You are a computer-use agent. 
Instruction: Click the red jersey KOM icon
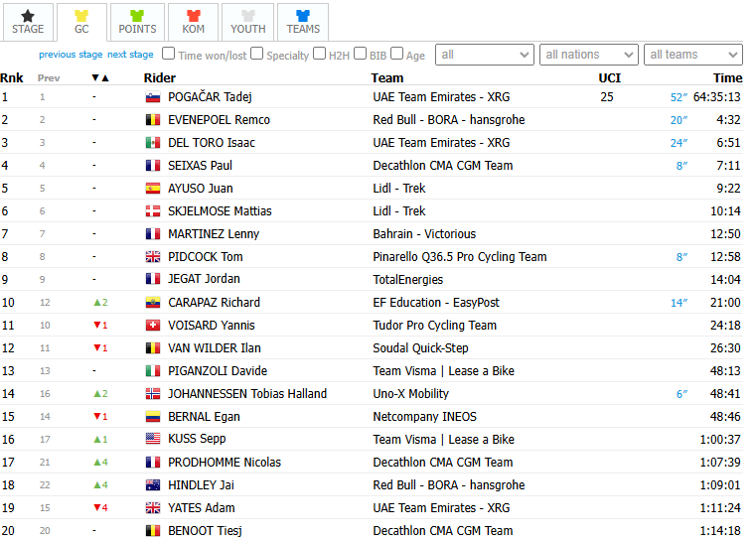[194, 16]
